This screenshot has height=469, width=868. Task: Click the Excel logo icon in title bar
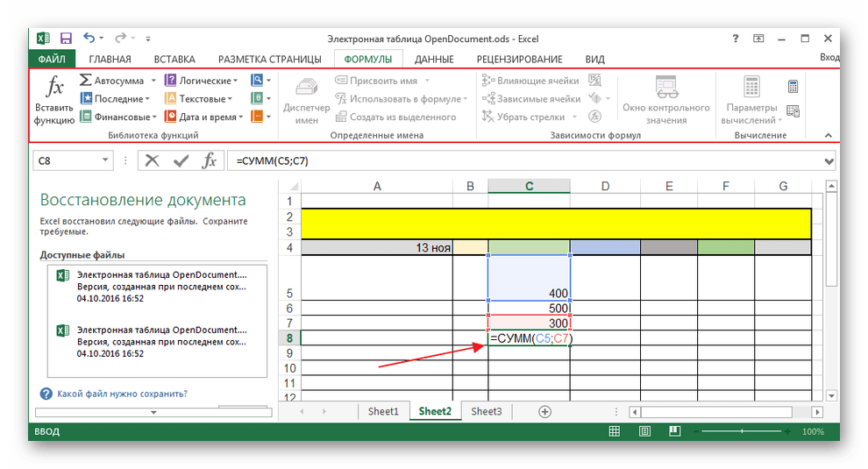click(x=43, y=39)
